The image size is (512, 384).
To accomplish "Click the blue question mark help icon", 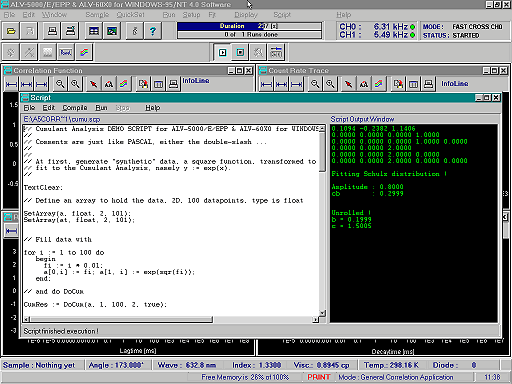I will point(153,31).
